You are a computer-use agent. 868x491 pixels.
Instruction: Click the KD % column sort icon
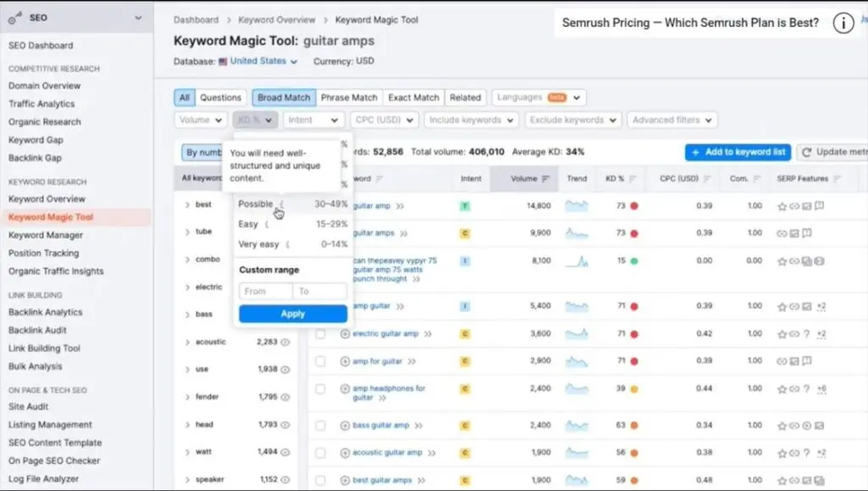[632, 179]
